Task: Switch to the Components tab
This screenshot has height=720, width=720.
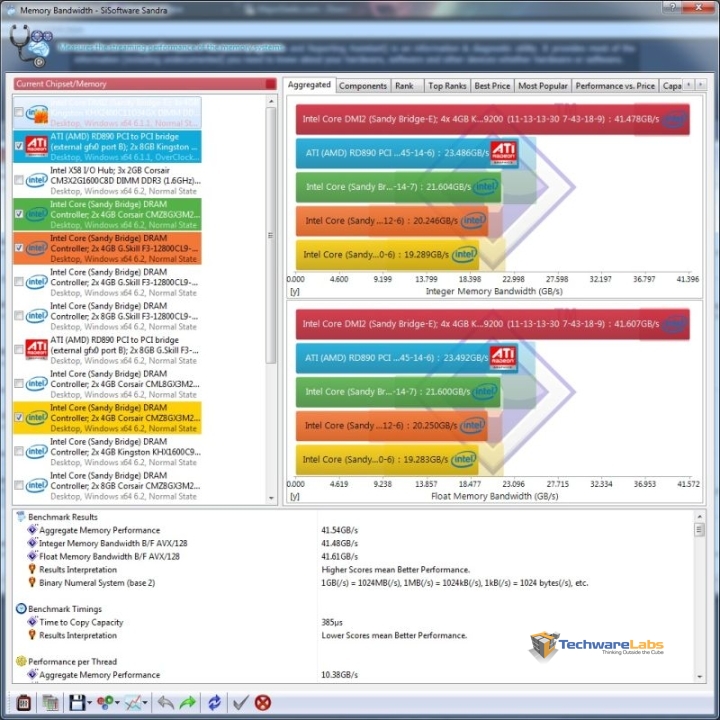Action: point(363,86)
